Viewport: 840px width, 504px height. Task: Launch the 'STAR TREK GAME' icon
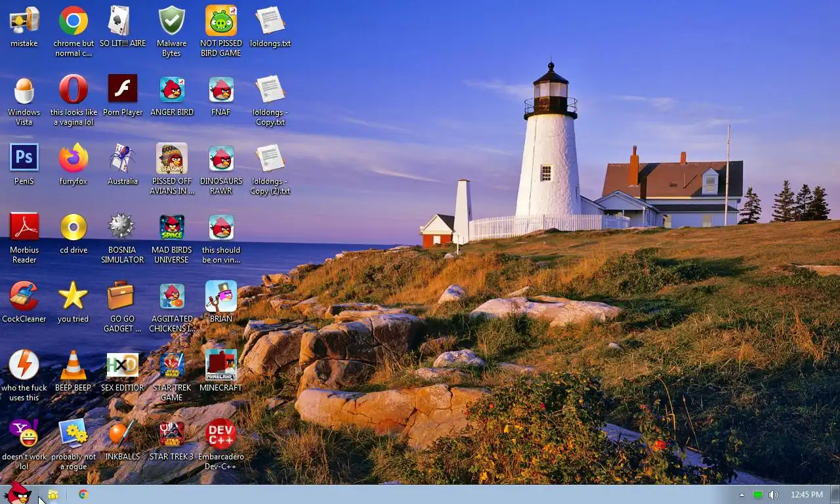[172, 375]
